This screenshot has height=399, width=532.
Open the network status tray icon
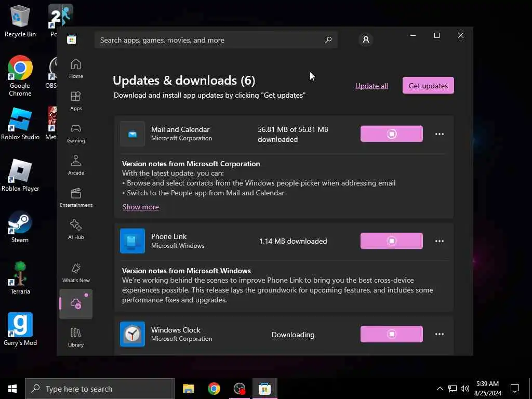[453, 389]
